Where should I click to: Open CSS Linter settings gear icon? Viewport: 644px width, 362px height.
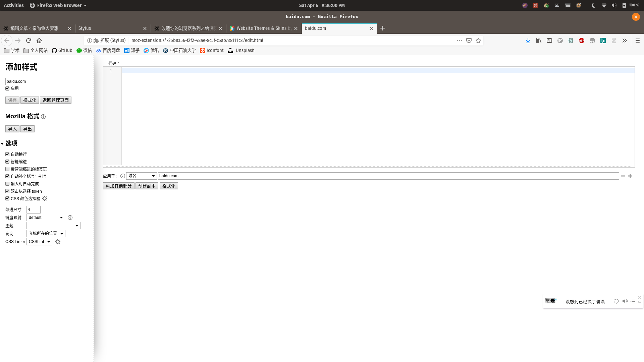tap(58, 242)
